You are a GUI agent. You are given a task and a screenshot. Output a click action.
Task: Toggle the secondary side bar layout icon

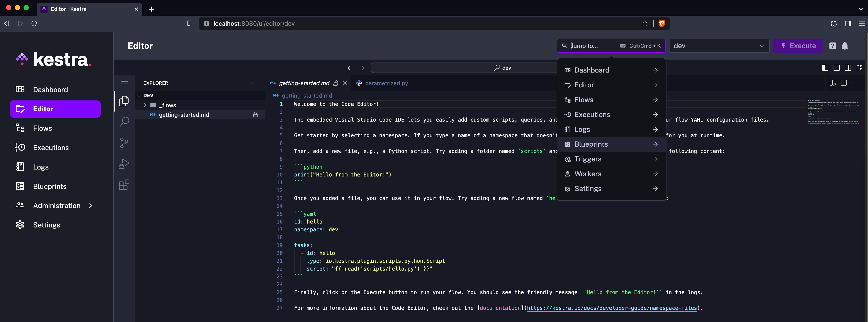click(x=848, y=68)
